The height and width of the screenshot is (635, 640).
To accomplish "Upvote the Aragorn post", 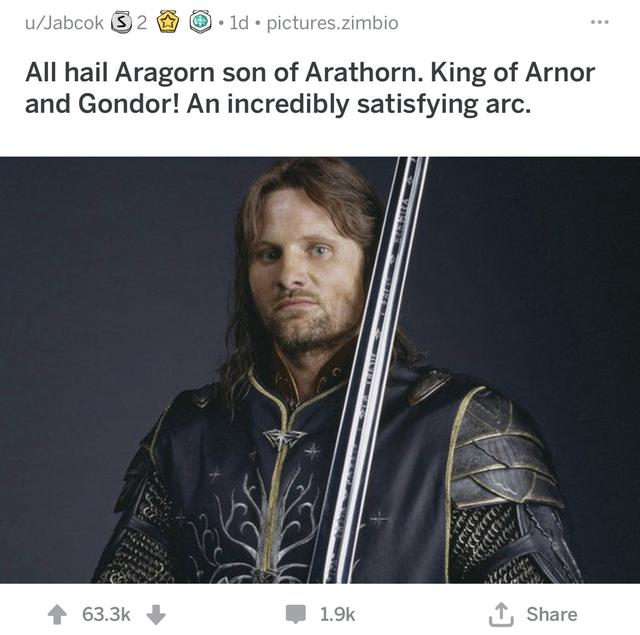I will pos(57,614).
